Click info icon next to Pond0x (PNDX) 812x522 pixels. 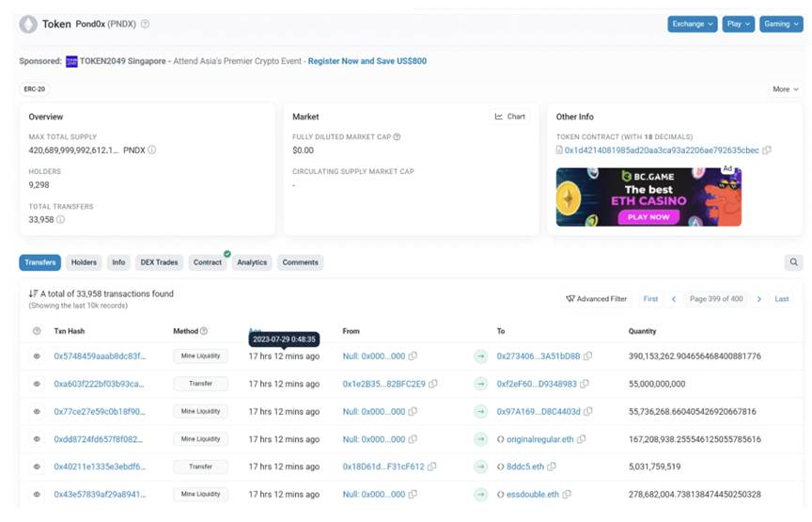pyautogui.click(x=145, y=24)
